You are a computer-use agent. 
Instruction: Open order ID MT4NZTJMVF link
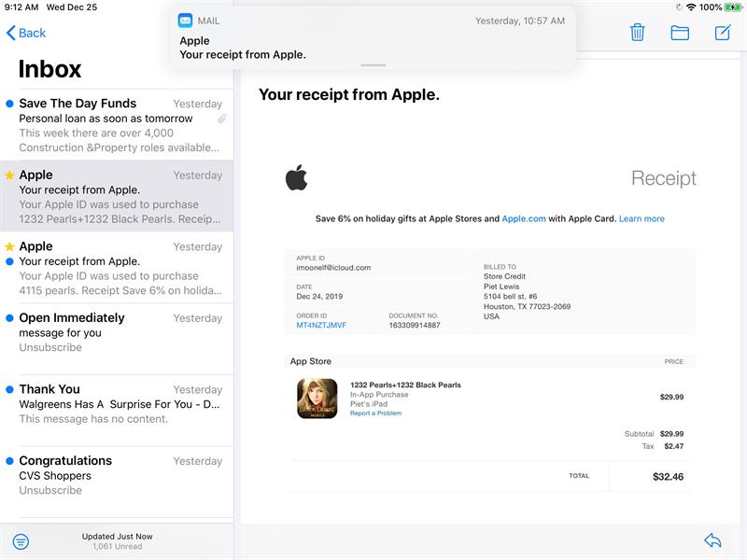(321, 325)
